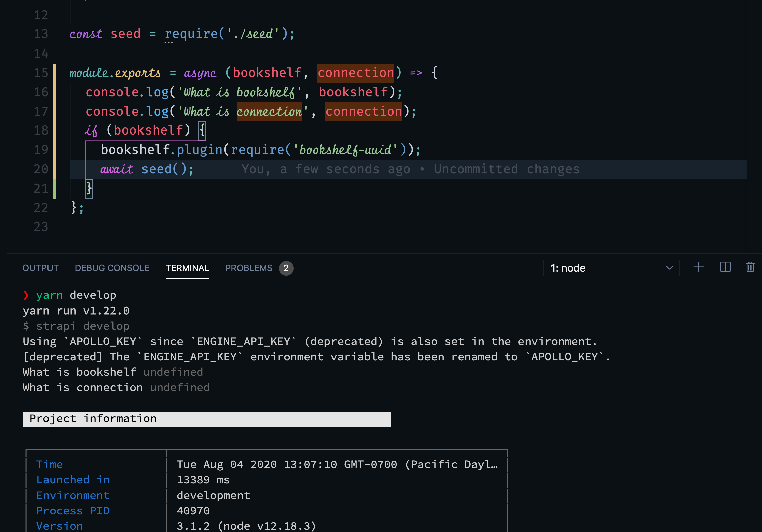Click the 'require' call on line 13
This screenshot has width=762, height=532.
pos(191,34)
